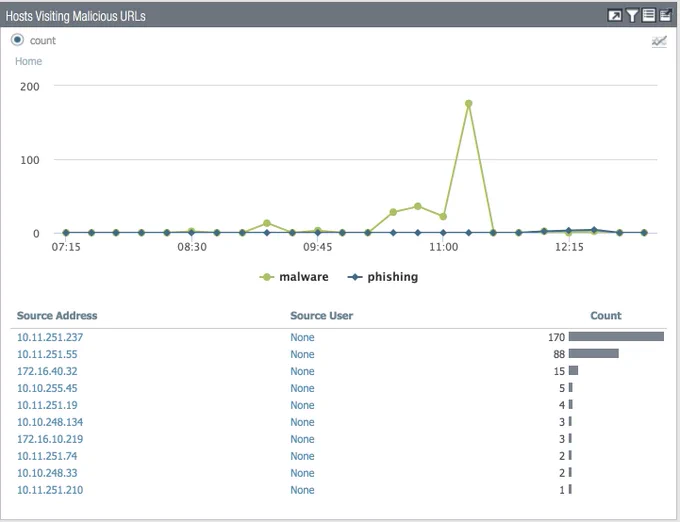Click the list view icon in header
This screenshot has height=522, width=680.
[x=649, y=16]
